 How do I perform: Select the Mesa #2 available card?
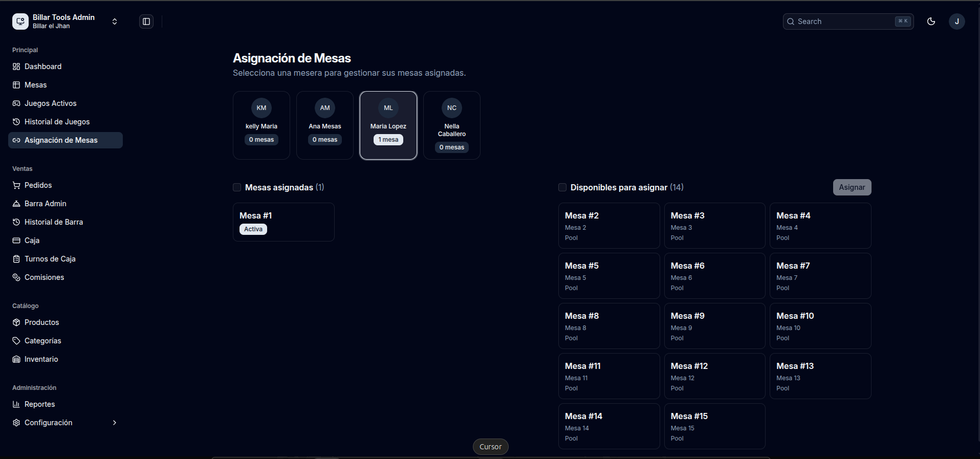[x=609, y=226]
